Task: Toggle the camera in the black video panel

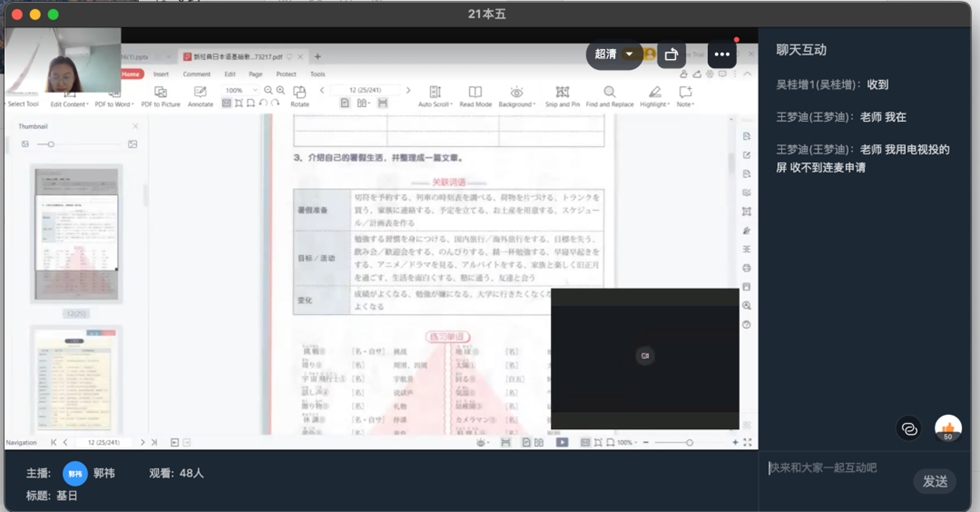Action: (x=645, y=356)
